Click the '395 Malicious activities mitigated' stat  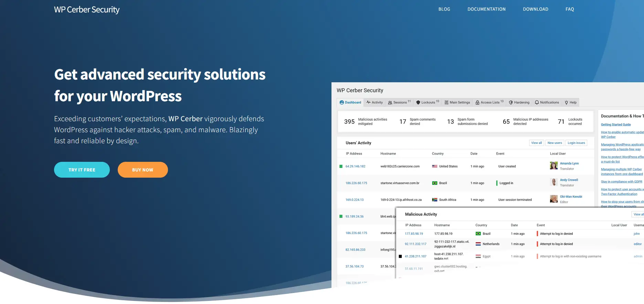366,122
